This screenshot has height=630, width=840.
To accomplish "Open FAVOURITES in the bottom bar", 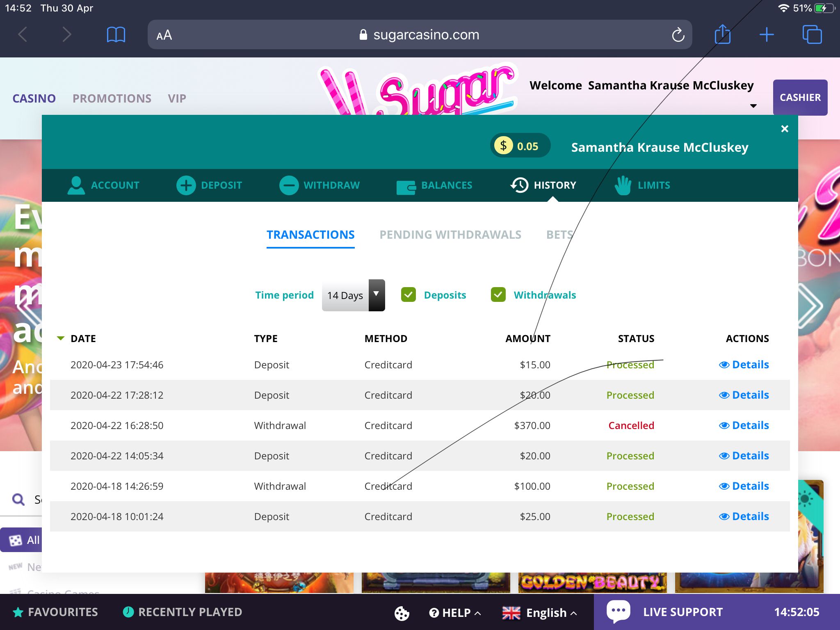I will click(x=55, y=612).
